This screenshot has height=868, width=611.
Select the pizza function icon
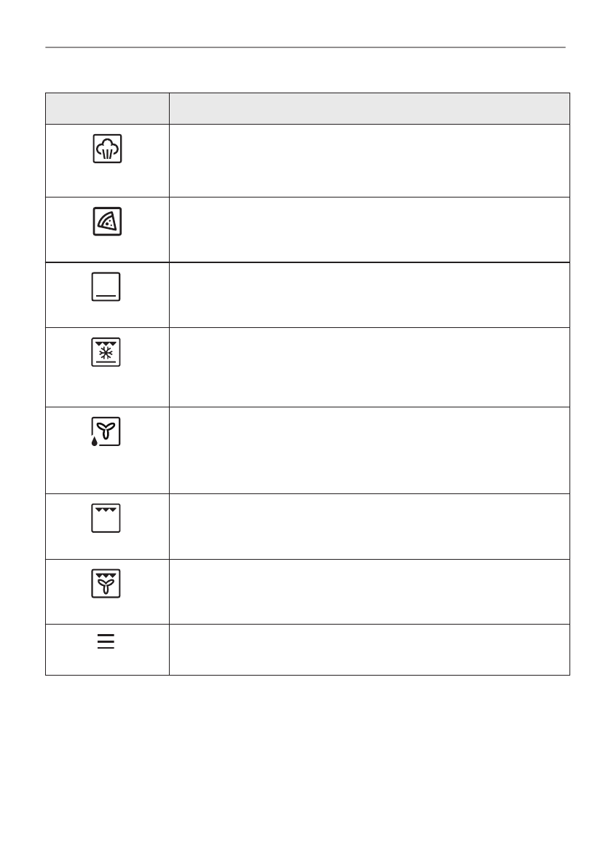click(107, 222)
